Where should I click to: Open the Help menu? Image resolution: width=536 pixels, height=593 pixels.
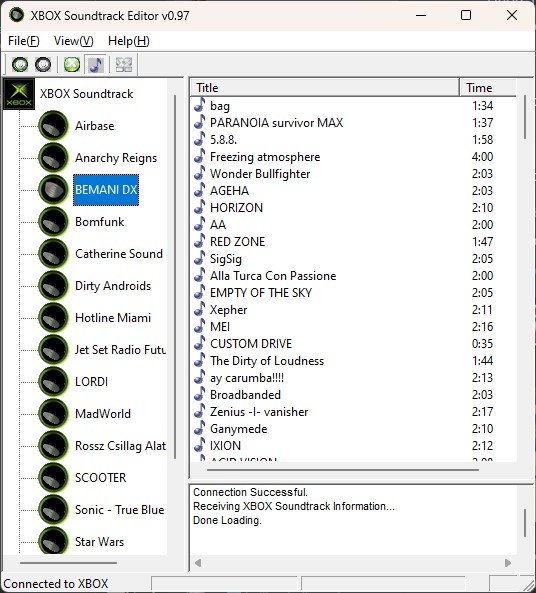(129, 41)
